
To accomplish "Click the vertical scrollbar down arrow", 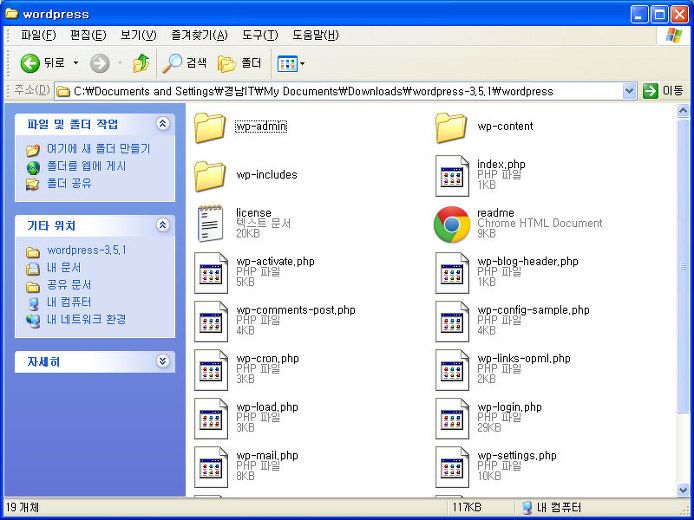I will pos(683,489).
